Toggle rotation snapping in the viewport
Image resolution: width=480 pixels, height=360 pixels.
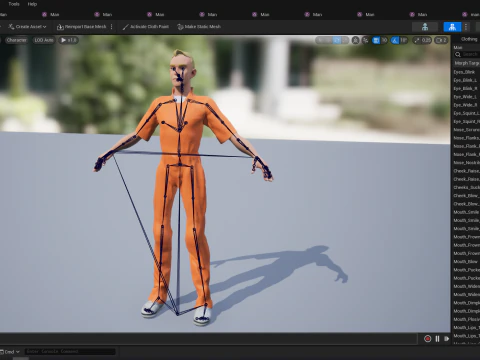click(395, 40)
